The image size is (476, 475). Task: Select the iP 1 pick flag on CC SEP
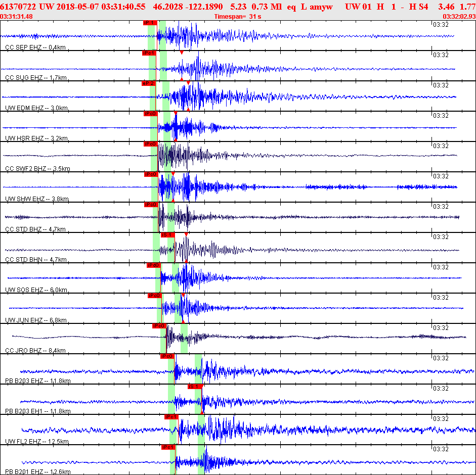150,23
